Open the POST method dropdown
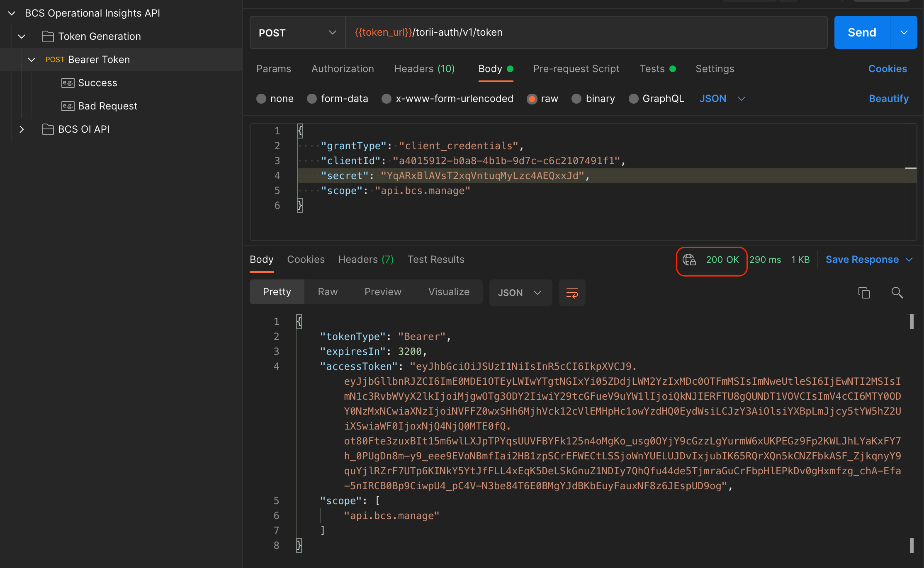 coord(297,33)
